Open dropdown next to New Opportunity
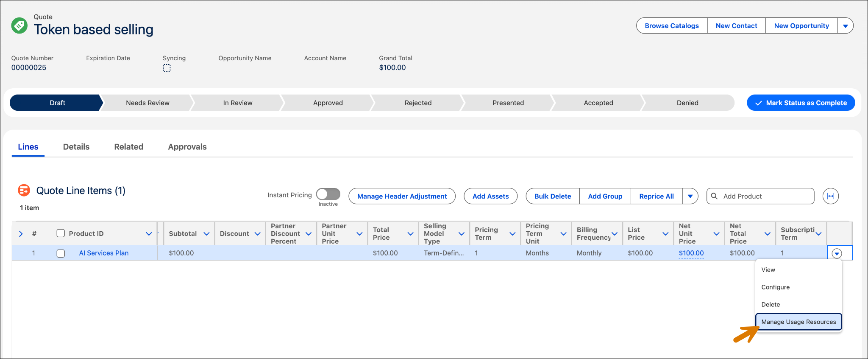 pyautogui.click(x=845, y=25)
